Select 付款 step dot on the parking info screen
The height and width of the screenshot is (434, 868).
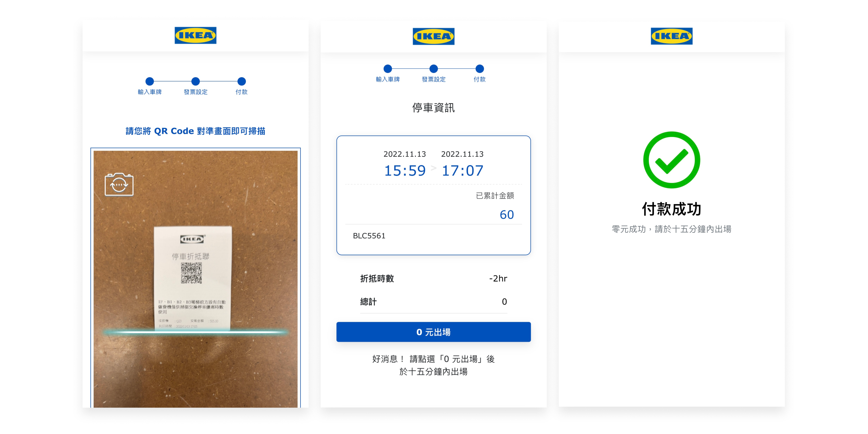point(480,69)
